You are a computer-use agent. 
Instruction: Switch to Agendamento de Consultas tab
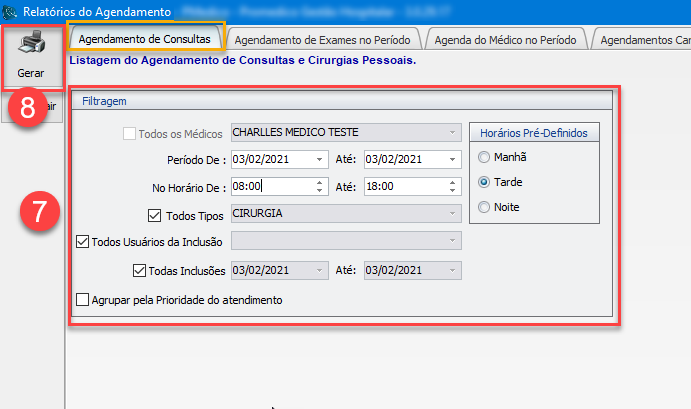coord(145,39)
